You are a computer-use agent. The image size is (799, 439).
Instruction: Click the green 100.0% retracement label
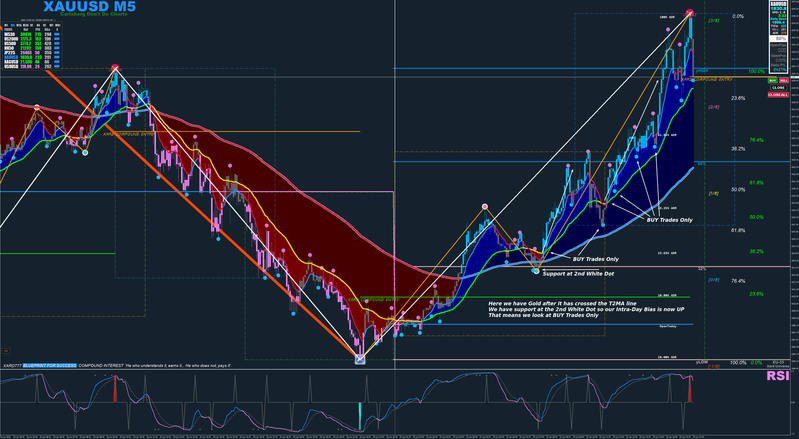coord(757,71)
